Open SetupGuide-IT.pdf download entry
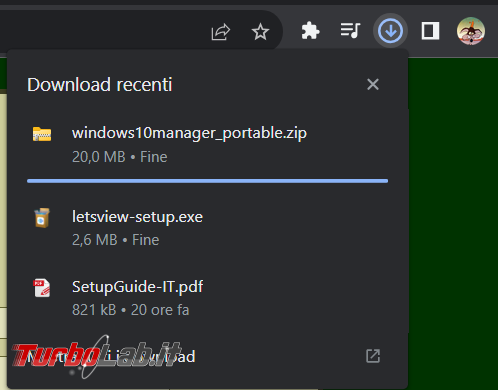Screen dimensions: 498x390 pyautogui.click(x=207, y=298)
